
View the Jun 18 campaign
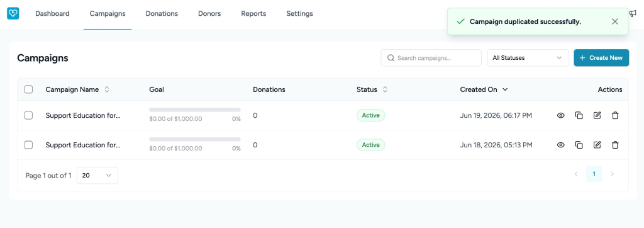point(560,145)
